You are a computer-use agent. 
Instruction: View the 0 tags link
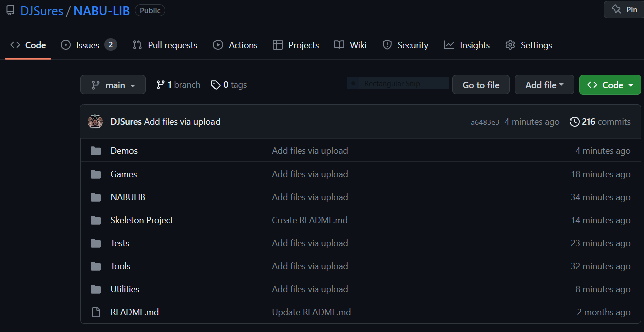point(229,85)
